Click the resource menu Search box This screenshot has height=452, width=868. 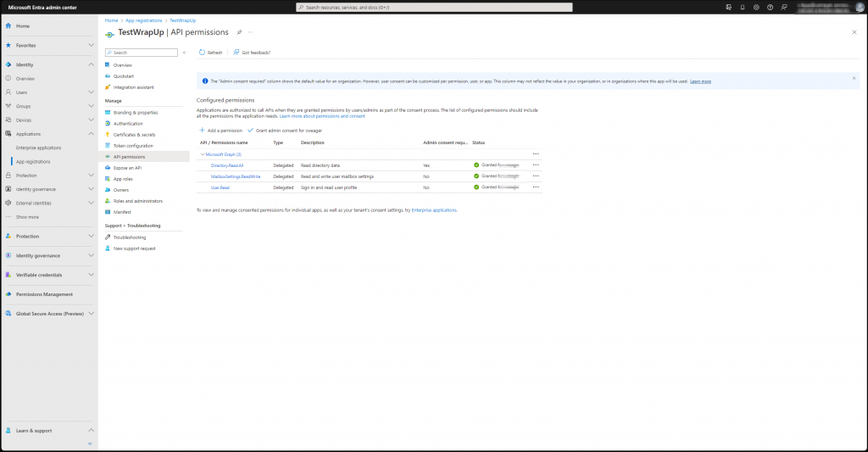coord(142,53)
